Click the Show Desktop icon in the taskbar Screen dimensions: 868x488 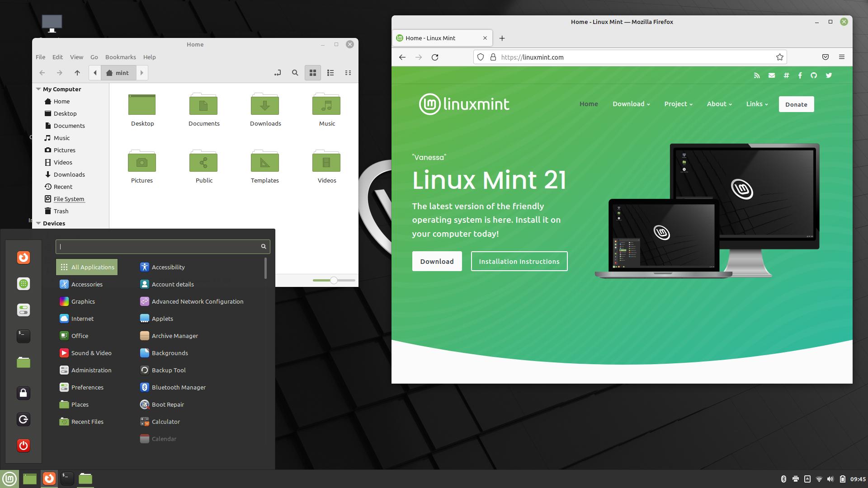click(x=30, y=479)
